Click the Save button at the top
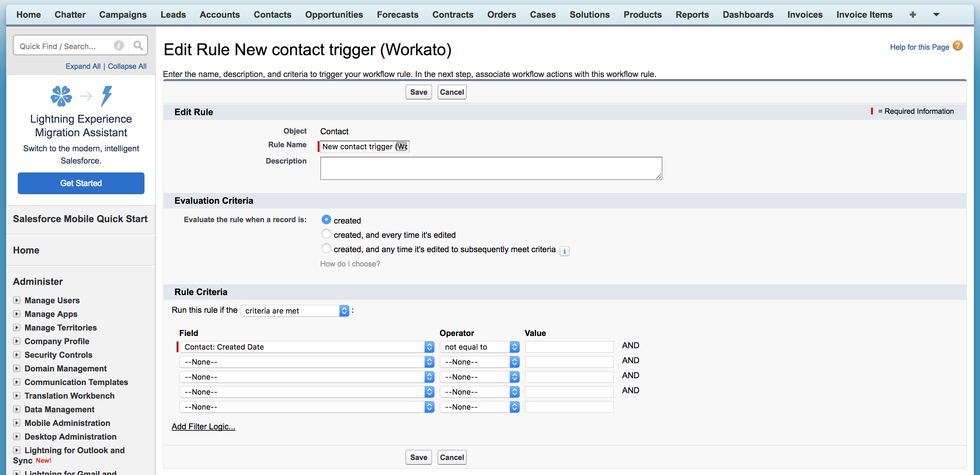 coord(418,92)
